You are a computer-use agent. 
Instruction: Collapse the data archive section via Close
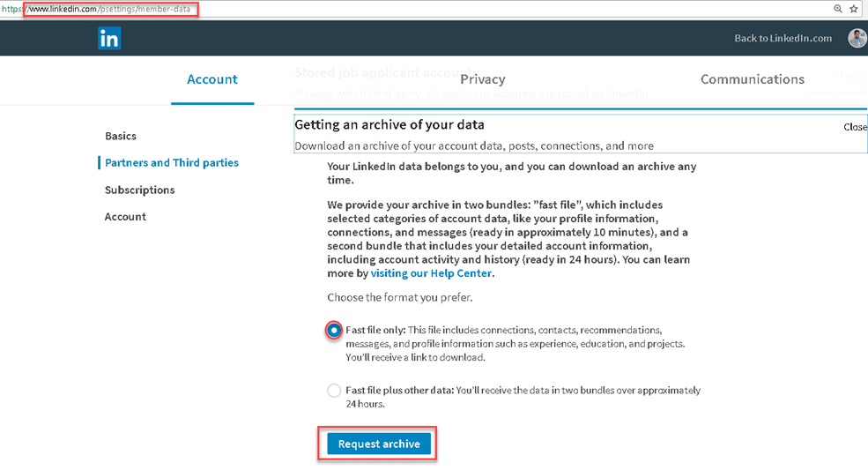pos(855,127)
